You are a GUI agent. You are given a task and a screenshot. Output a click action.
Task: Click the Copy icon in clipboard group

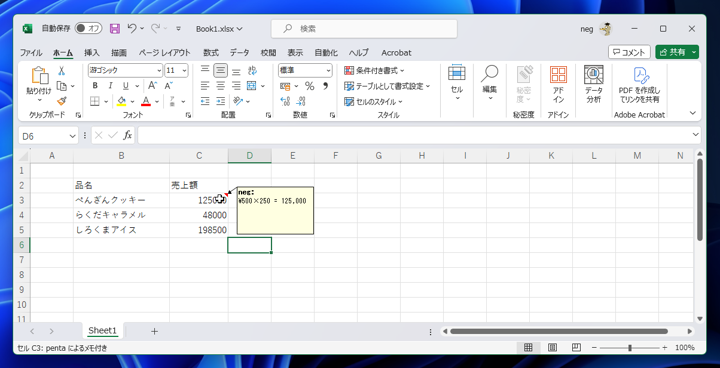[62, 86]
